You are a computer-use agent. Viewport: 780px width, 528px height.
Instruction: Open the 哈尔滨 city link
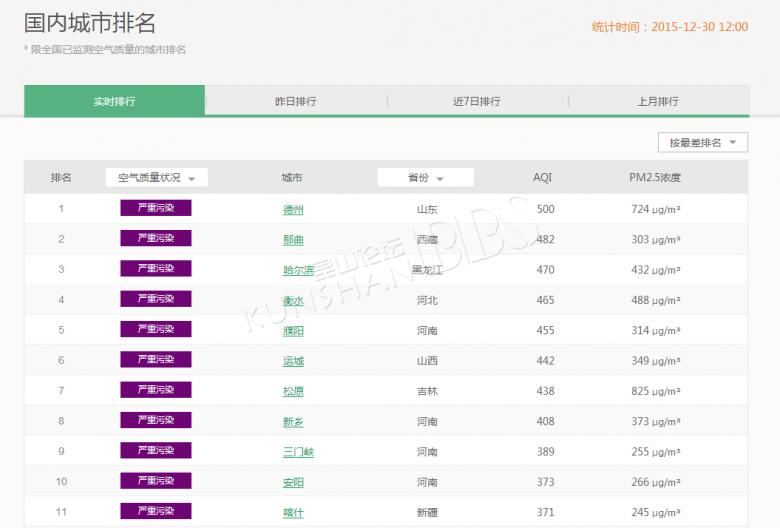[x=298, y=270]
